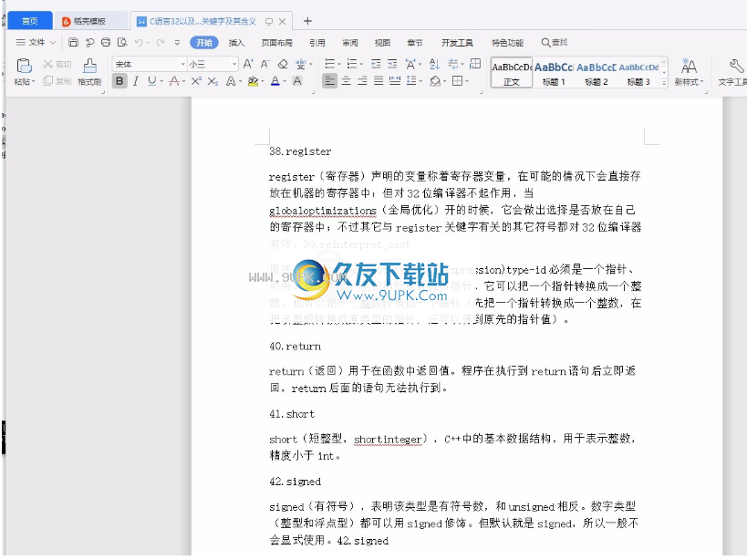
Task: Open the bullet list dropdown arrow
Action: [x=339, y=64]
